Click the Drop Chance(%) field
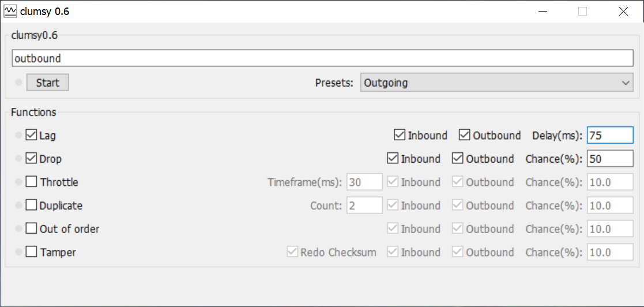 [x=610, y=159]
